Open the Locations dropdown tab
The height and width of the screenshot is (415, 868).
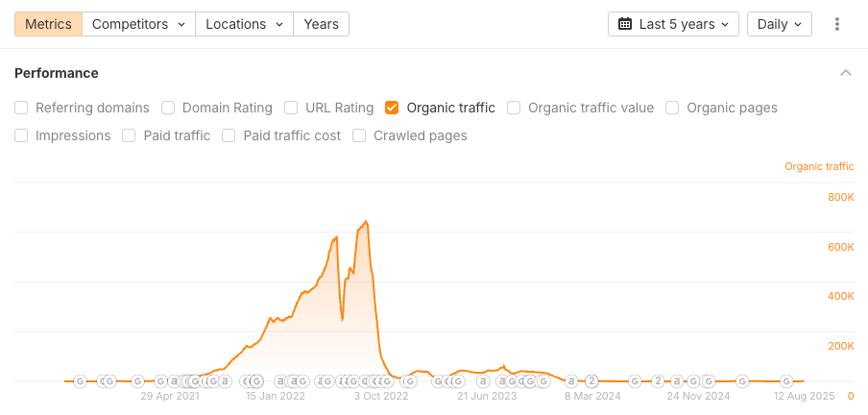click(244, 24)
